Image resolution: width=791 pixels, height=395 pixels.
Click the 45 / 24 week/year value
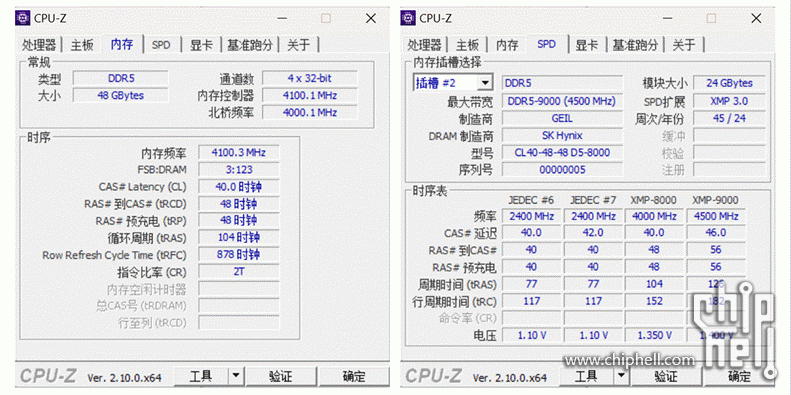coord(729,118)
